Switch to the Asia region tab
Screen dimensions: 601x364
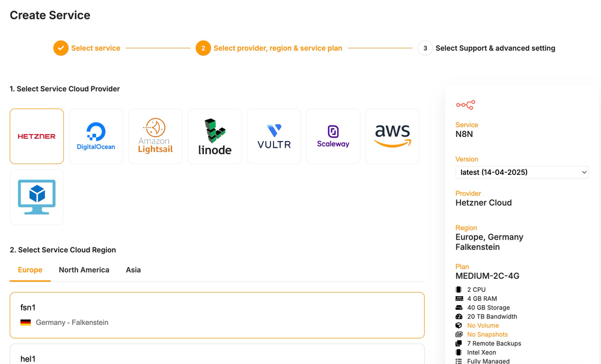point(133,270)
